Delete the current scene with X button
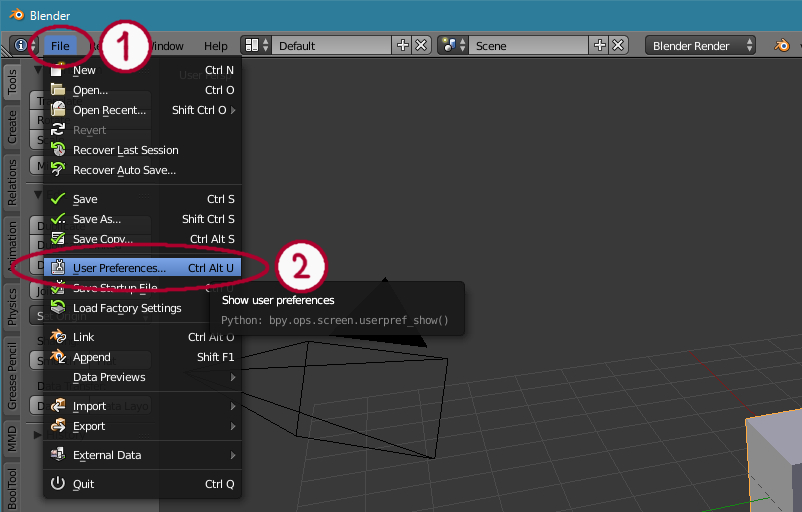 [618, 45]
